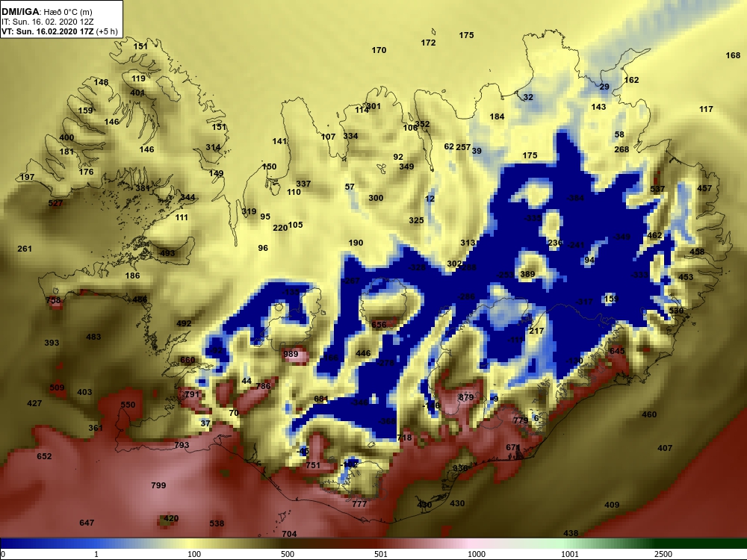The width and height of the screenshot is (747, 560).
Task: Click the map value '352'
Action: coord(423,124)
